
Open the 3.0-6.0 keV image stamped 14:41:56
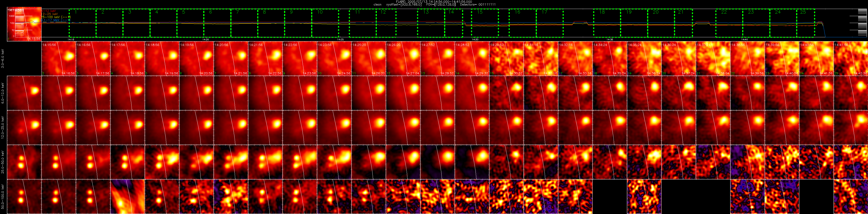click(x=851, y=58)
